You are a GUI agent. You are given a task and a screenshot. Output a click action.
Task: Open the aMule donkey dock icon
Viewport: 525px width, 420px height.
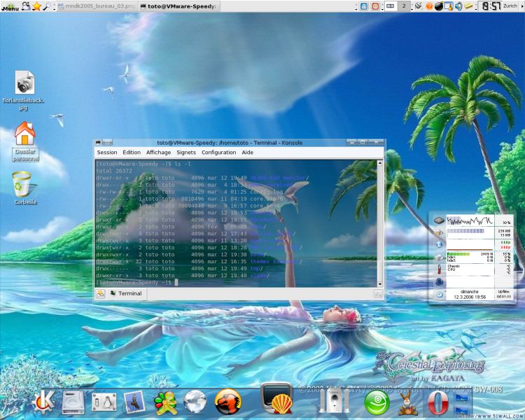(408, 404)
